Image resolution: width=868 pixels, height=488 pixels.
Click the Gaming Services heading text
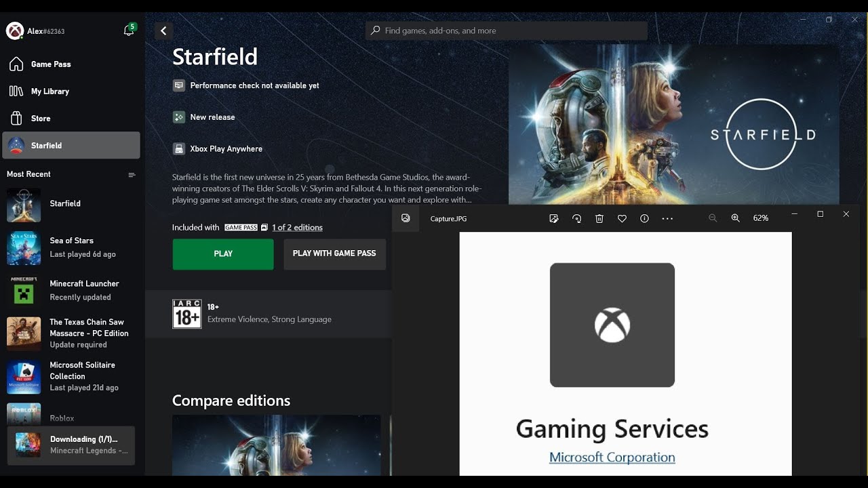click(612, 429)
